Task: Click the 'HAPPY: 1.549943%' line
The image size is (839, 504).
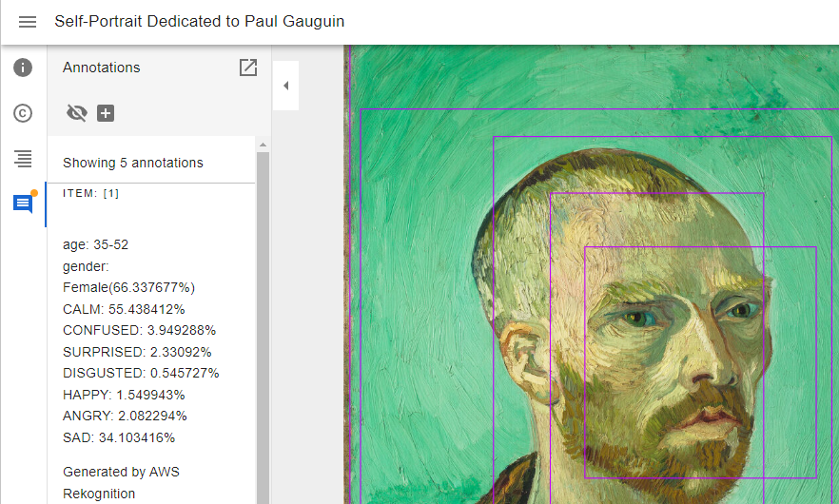Action: 124,395
